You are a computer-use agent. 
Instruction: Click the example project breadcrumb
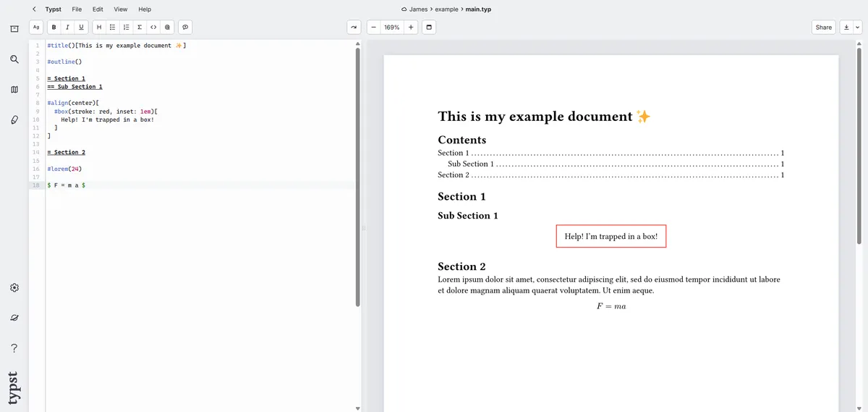coord(446,9)
